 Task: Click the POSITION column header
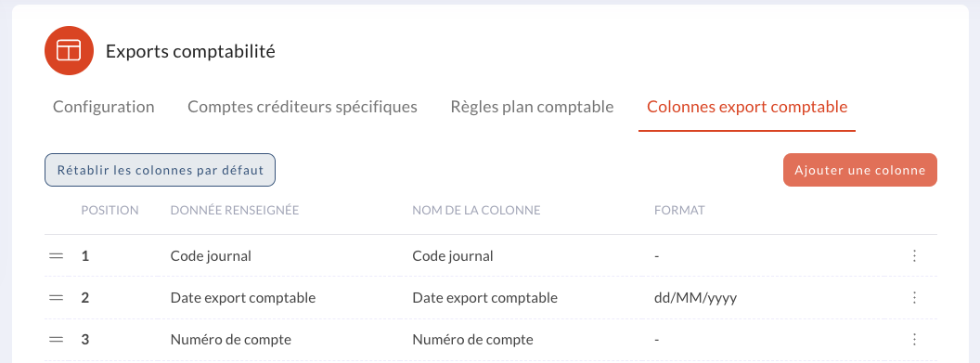tap(110, 211)
